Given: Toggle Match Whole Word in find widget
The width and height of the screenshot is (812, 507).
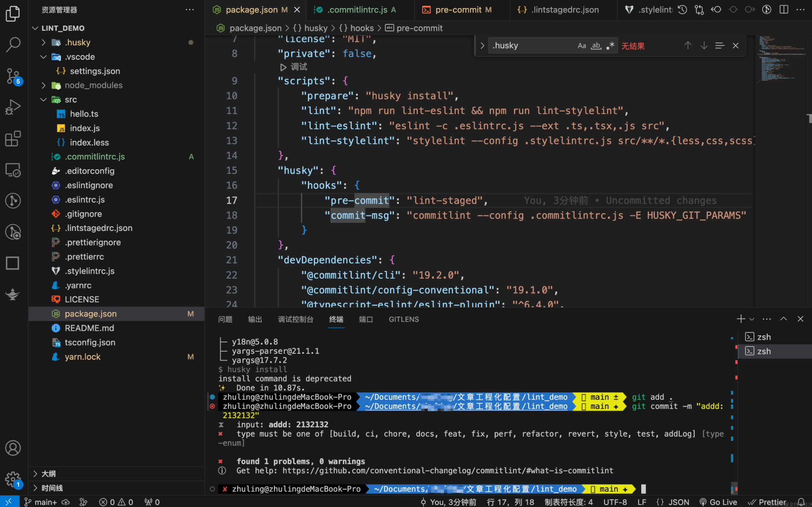Looking at the screenshot, I should pos(596,46).
